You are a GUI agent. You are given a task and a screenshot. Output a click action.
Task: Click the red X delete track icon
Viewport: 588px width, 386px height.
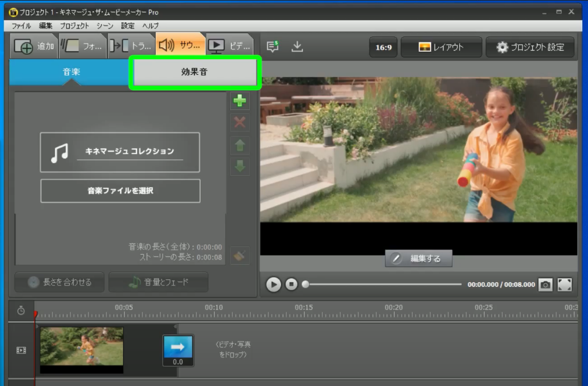[239, 122]
